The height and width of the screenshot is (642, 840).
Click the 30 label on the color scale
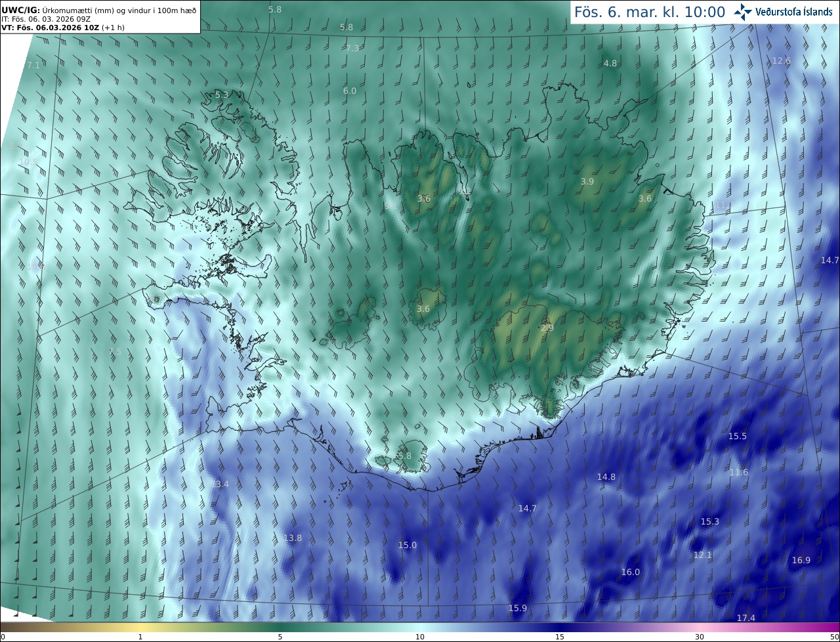point(700,637)
